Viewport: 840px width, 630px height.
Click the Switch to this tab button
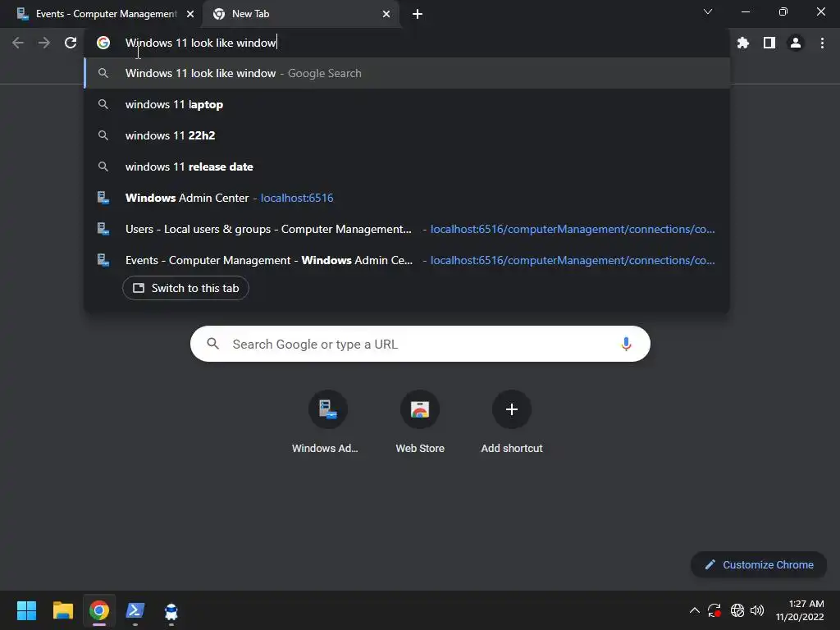pyautogui.click(x=185, y=288)
